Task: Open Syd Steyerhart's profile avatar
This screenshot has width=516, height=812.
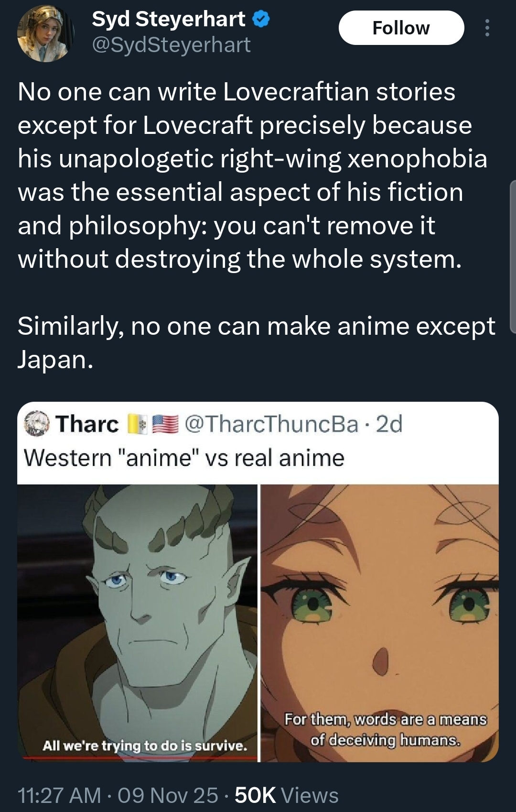Action: pyautogui.click(x=45, y=33)
